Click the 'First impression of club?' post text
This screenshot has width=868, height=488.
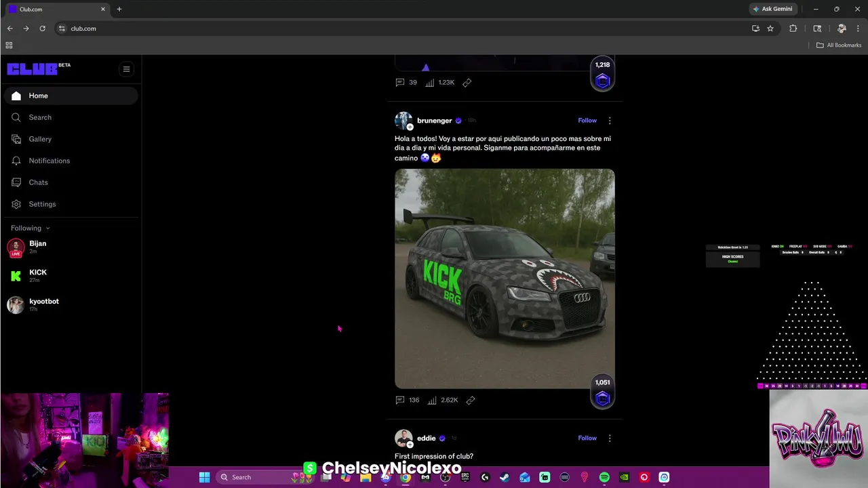click(x=434, y=456)
